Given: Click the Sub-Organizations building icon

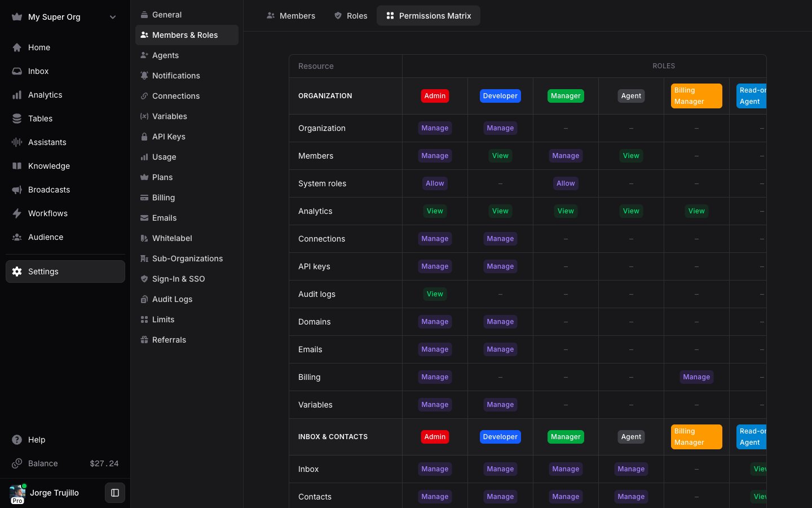Looking at the screenshot, I should tap(144, 259).
